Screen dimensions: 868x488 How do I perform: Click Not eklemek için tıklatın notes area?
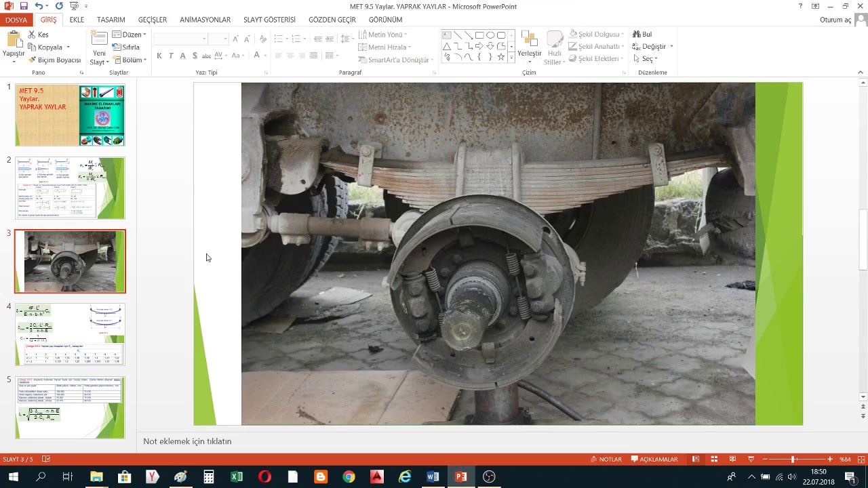[x=187, y=441]
